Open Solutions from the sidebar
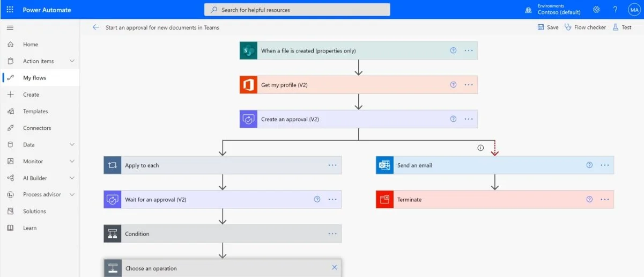The width and height of the screenshot is (644, 277). (40, 211)
